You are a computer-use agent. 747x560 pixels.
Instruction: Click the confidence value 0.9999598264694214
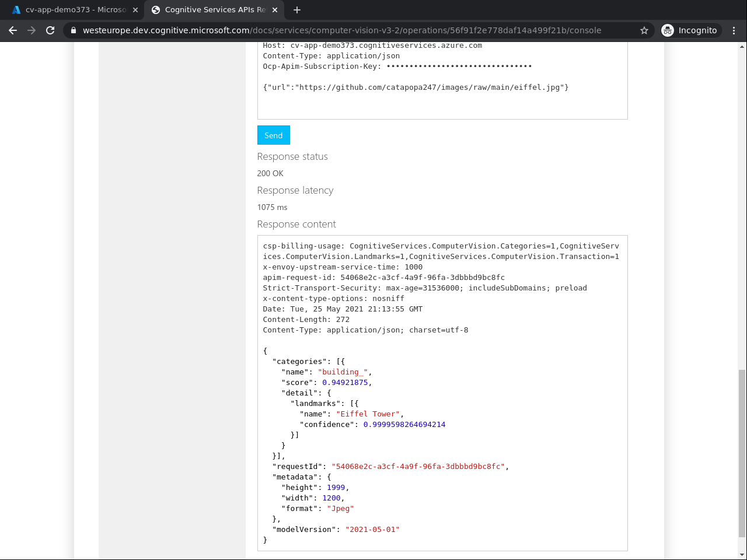click(x=404, y=425)
